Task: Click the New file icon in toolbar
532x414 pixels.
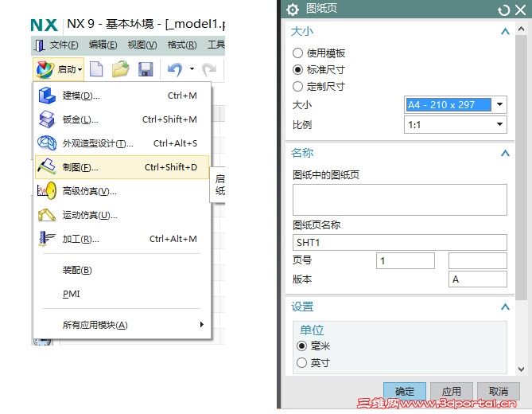Action: click(96, 69)
